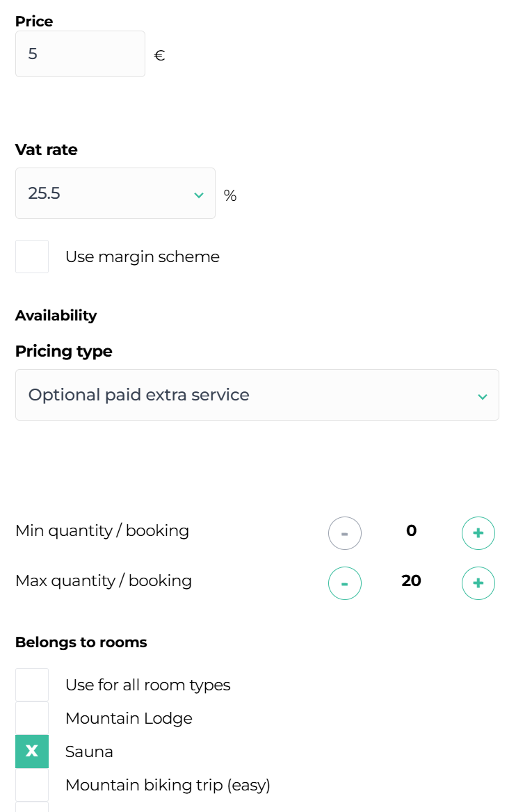Tick the Mountain Lodge checkbox
516x812 pixels.
(x=32, y=718)
